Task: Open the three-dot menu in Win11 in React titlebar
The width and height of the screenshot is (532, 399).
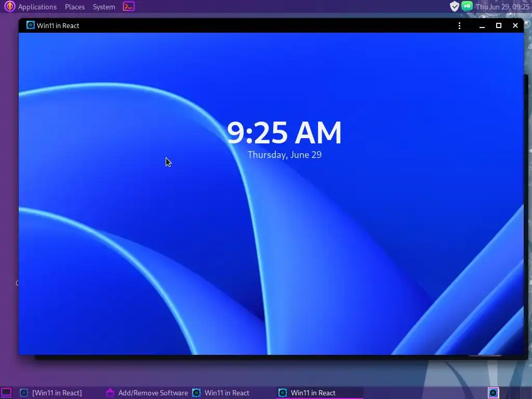Action: pos(459,26)
